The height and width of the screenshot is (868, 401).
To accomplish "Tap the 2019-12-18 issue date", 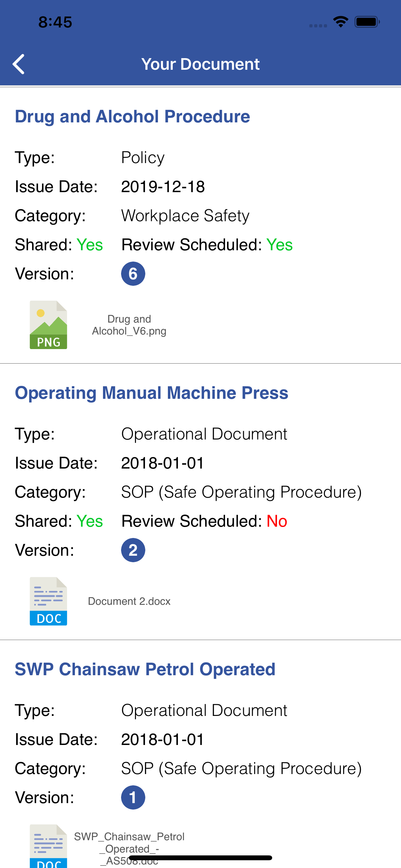I will pos(163,187).
